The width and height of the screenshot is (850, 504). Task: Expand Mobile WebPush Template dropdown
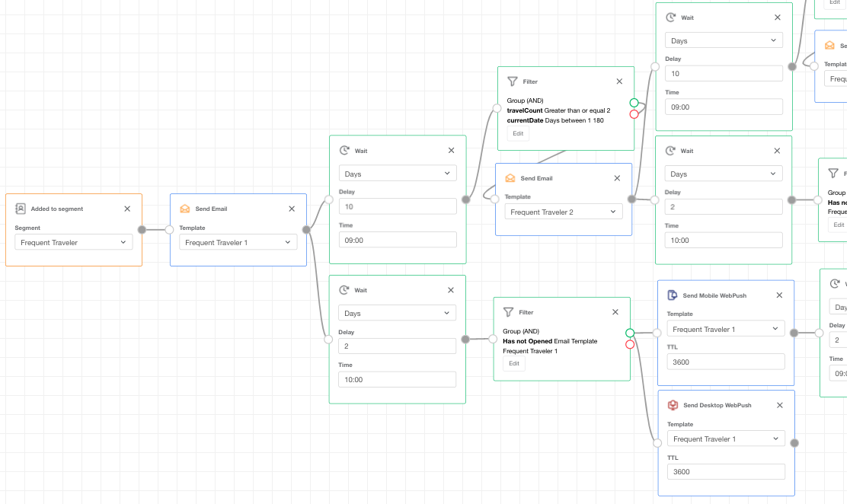(725, 329)
